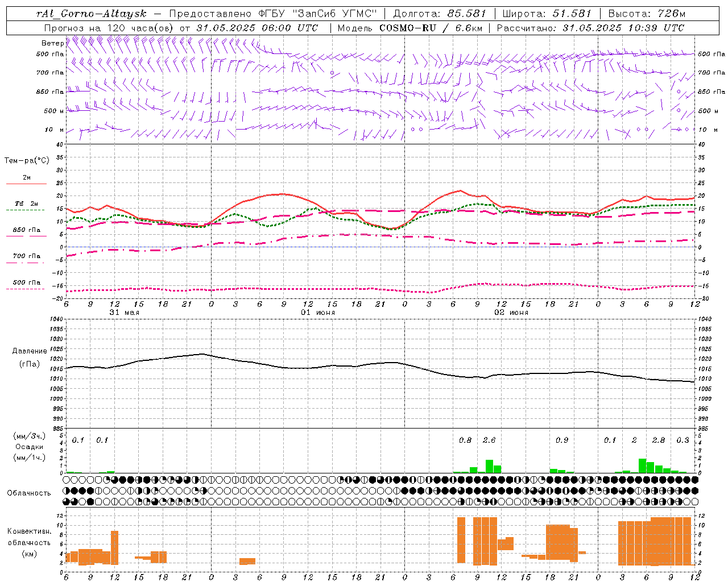Click the precipitation total "0.3"
728x582 pixels.
682,440
